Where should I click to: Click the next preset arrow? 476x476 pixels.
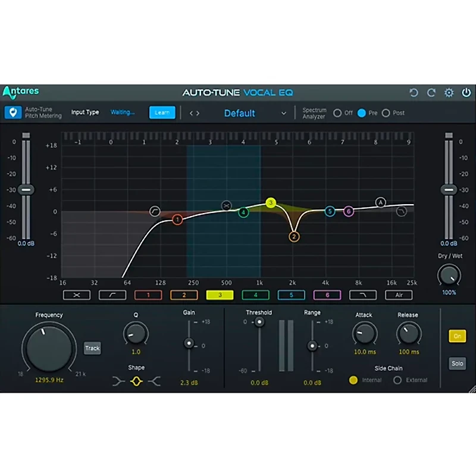[x=197, y=112]
